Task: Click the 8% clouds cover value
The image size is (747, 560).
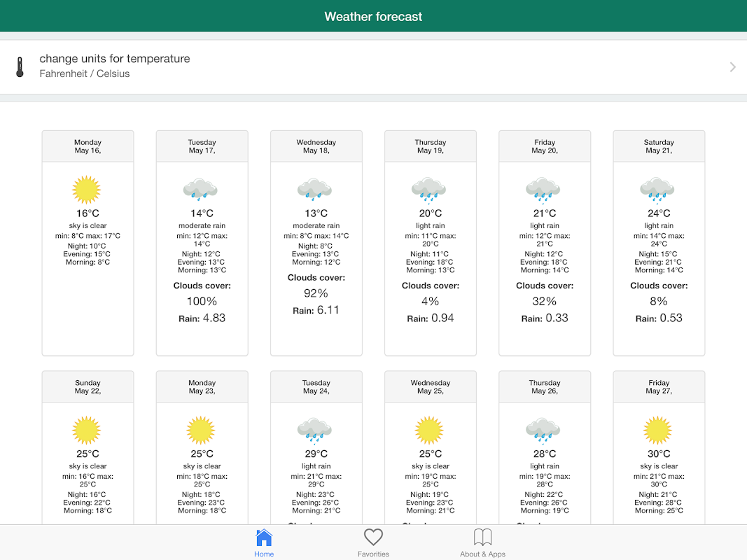Action: (x=659, y=302)
